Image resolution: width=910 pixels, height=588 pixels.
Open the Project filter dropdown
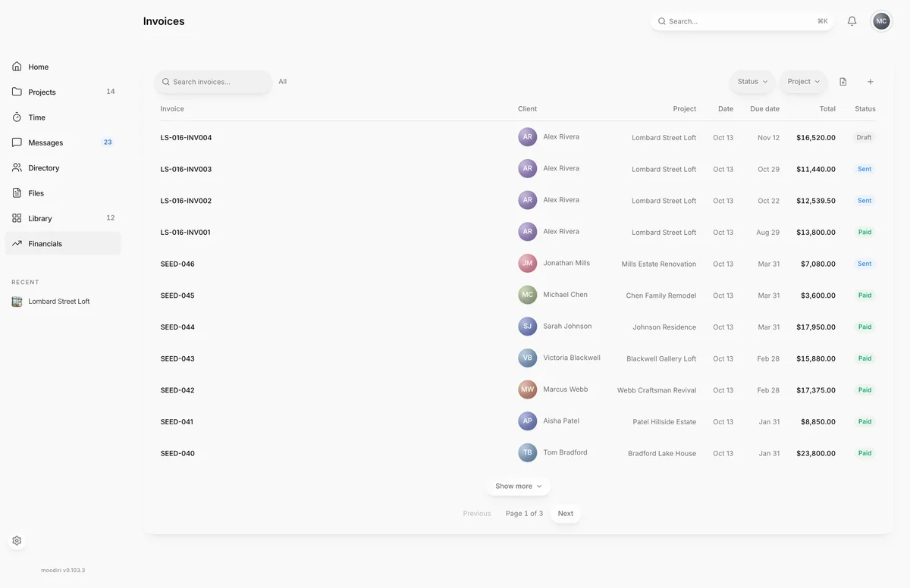pyautogui.click(x=804, y=82)
